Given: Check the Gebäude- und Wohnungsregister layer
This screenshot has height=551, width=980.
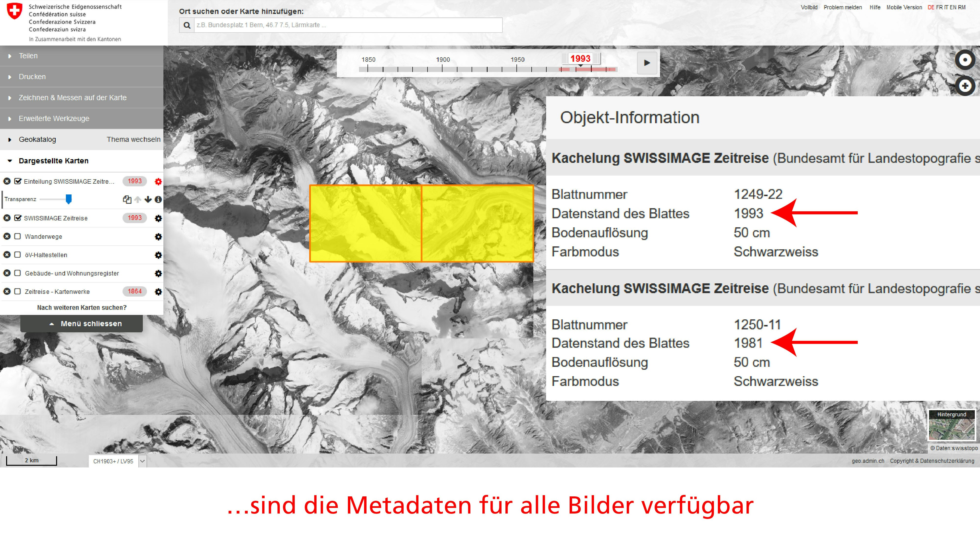Looking at the screenshot, I should [17, 273].
